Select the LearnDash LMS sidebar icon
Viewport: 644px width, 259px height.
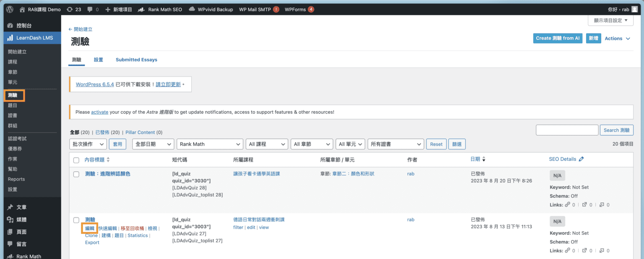9,38
